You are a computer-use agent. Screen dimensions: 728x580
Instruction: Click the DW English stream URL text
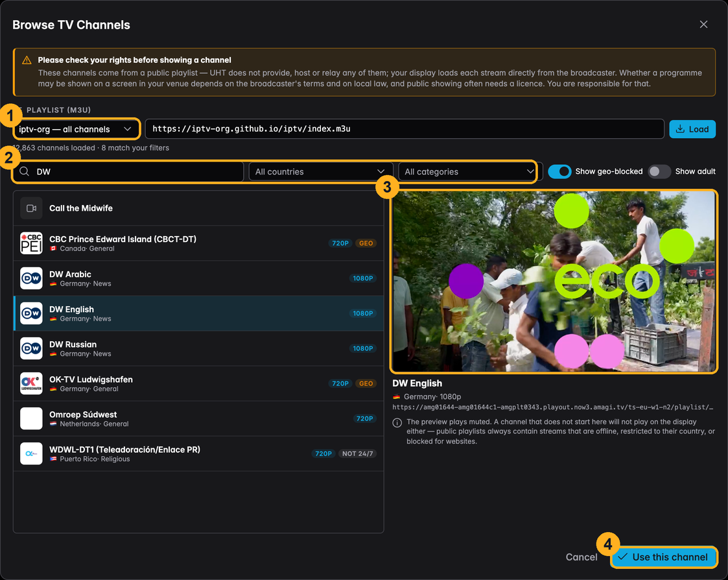[552, 407]
